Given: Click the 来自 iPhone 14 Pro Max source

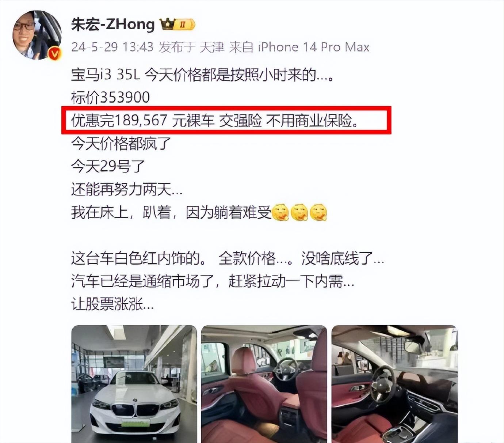Looking at the screenshot, I should (x=299, y=47).
